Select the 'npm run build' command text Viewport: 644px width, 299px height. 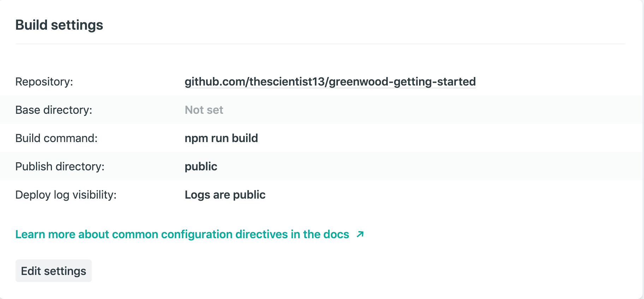pyautogui.click(x=221, y=138)
